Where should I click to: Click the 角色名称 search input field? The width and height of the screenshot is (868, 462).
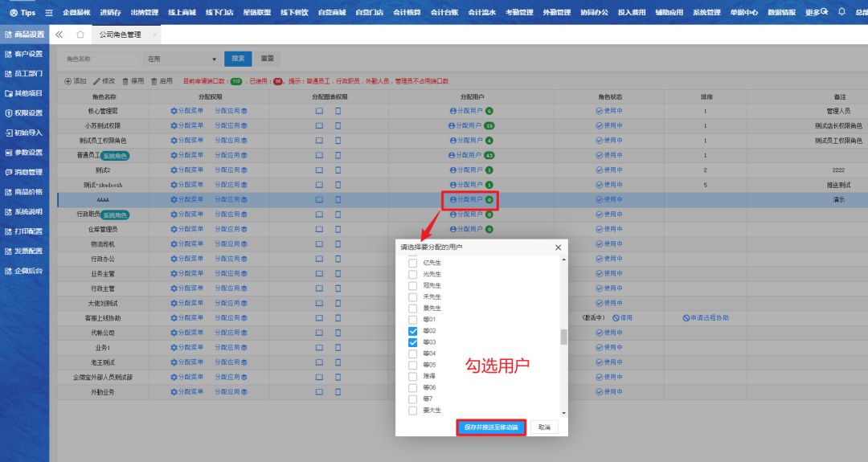coord(100,59)
